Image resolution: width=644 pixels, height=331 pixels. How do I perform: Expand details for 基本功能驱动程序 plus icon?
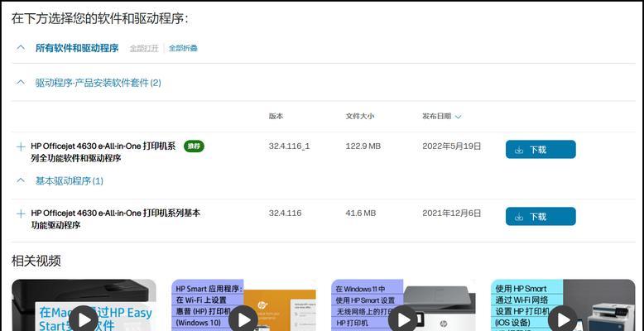coord(21,213)
